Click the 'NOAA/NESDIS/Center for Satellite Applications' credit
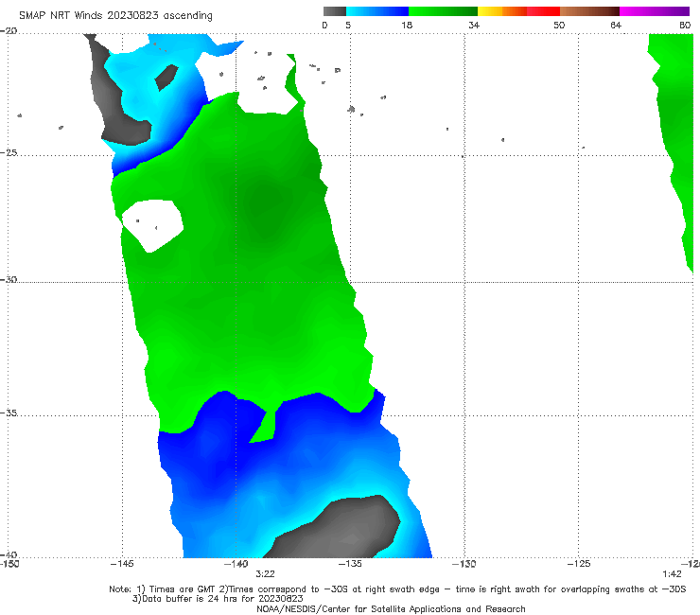 click(391, 609)
